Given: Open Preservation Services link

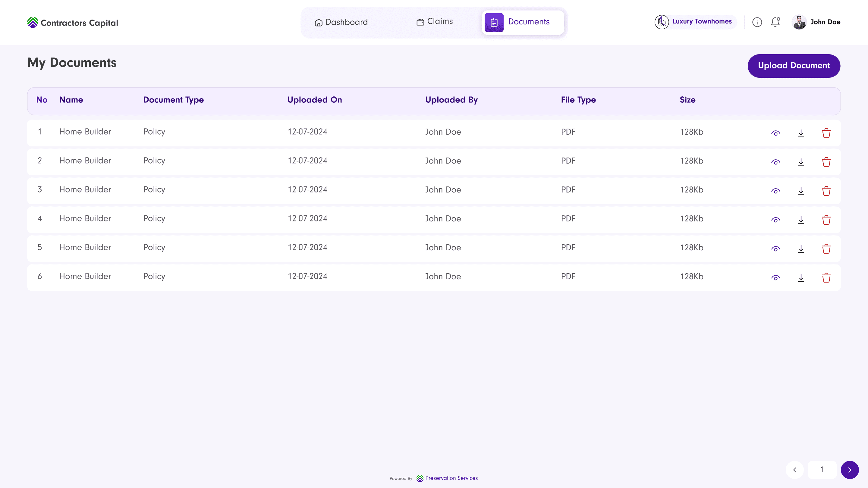Looking at the screenshot, I should point(447,478).
